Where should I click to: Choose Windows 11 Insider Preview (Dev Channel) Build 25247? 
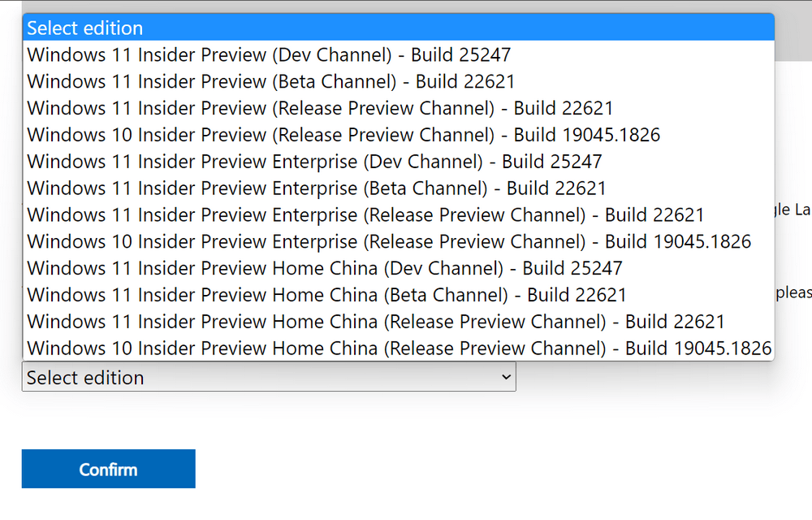[269, 55]
